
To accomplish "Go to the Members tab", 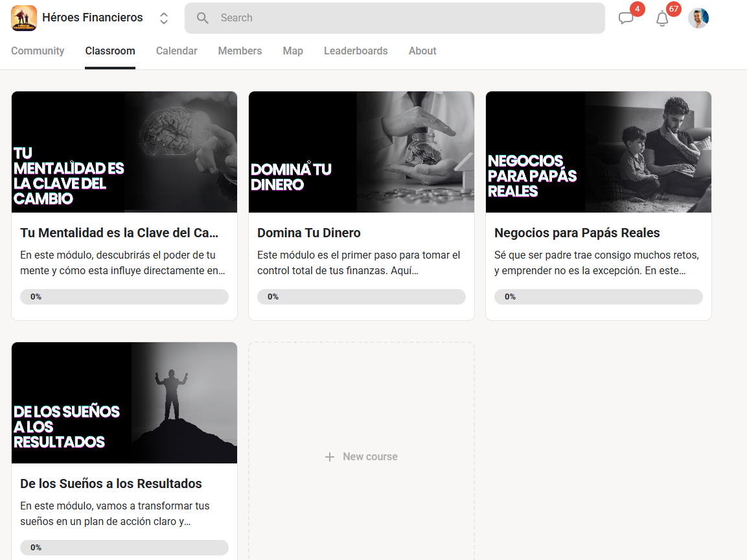I will click(x=240, y=51).
